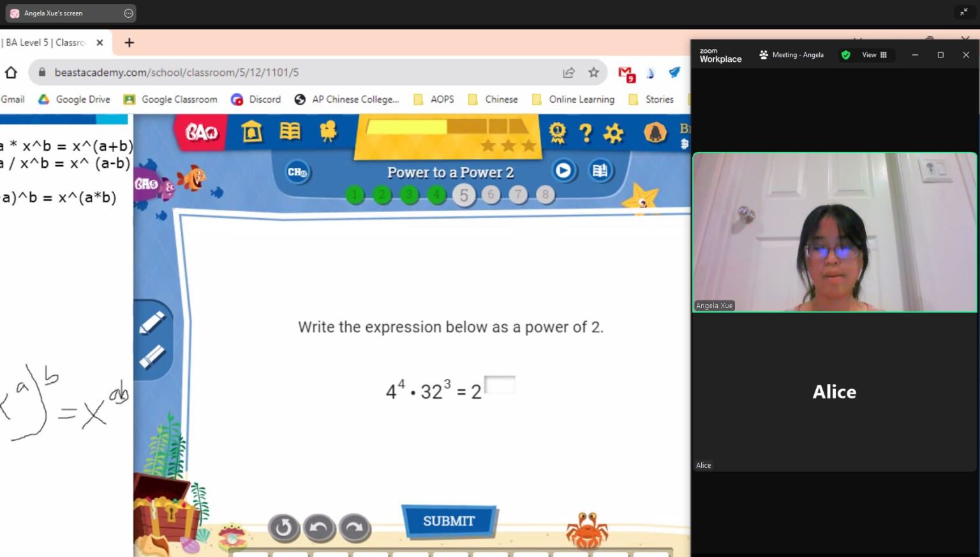This screenshot has height=557, width=980.
Task: Select the pencil drawing tool
Action: 152,323
